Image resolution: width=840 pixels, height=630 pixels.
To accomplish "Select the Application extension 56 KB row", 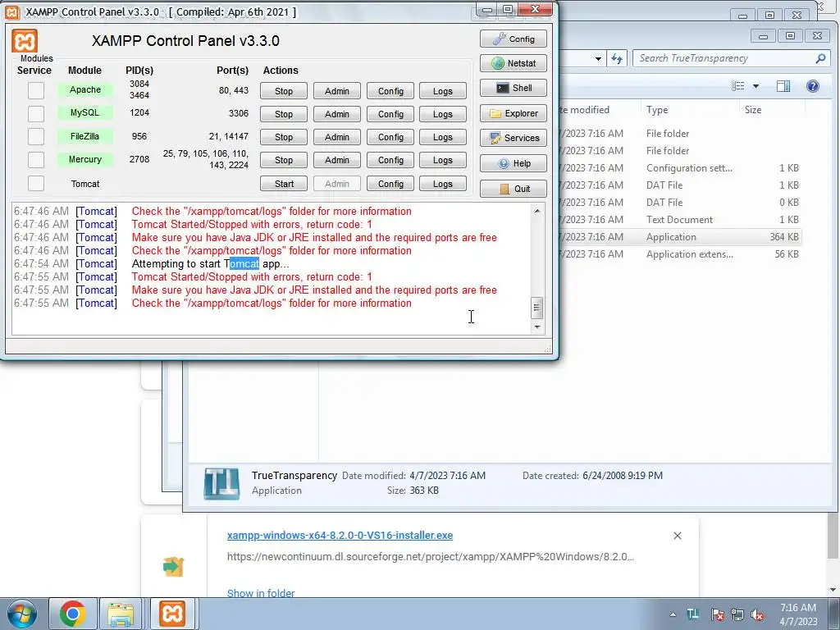I will pyautogui.click(x=679, y=254).
